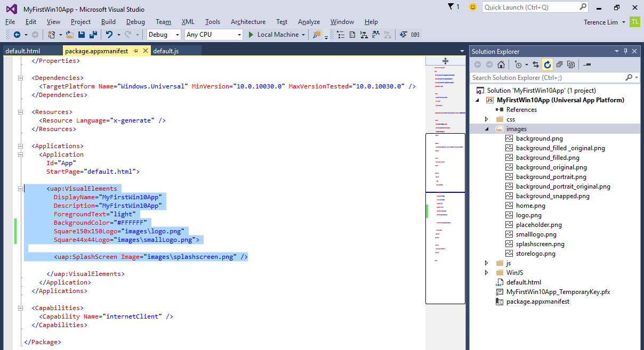Click the JS project icon beside MyFirstWin10App
This screenshot has width=644, height=350.
click(489, 100)
